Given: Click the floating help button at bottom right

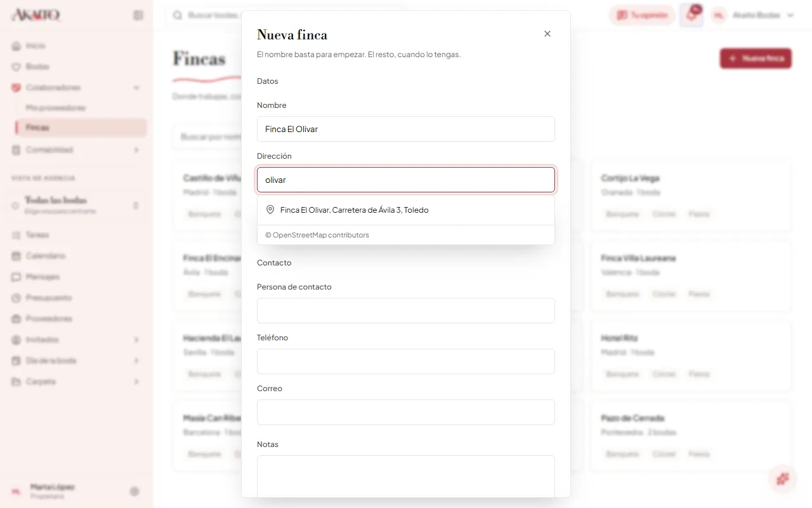Looking at the screenshot, I should click(x=783, y=479).
